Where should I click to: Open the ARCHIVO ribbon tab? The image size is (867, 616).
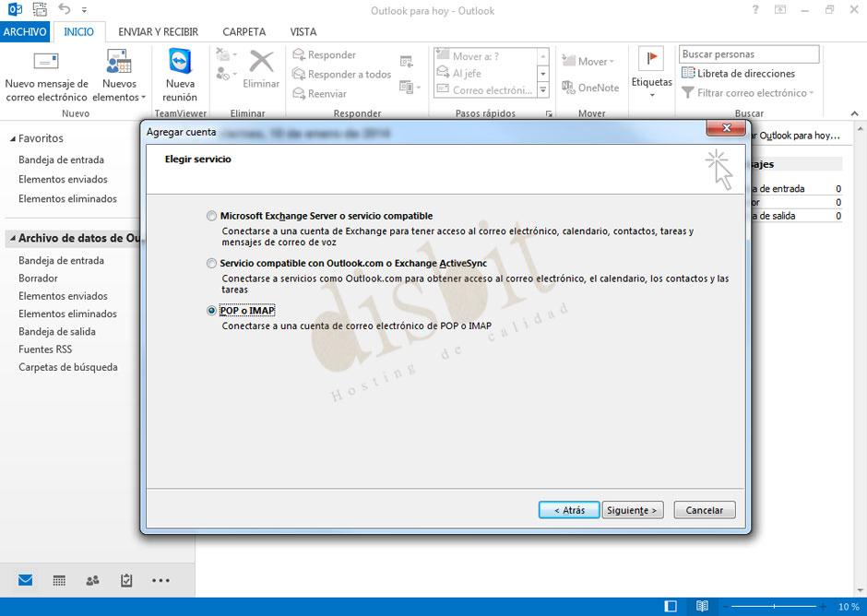(25, 31)
